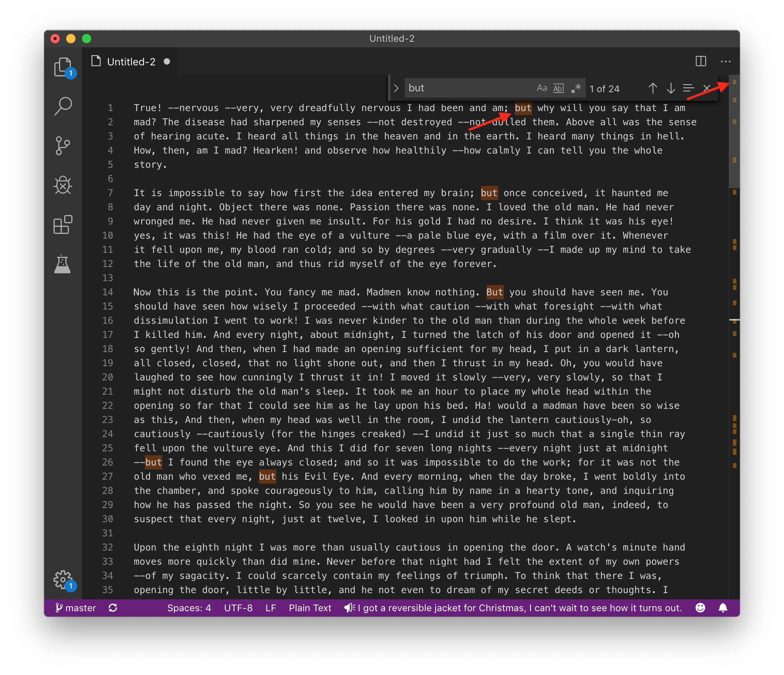Toggle Match Whole Word in find widget
The width and height of the screenshot is (784, 675).
click(x=559, y=88)
